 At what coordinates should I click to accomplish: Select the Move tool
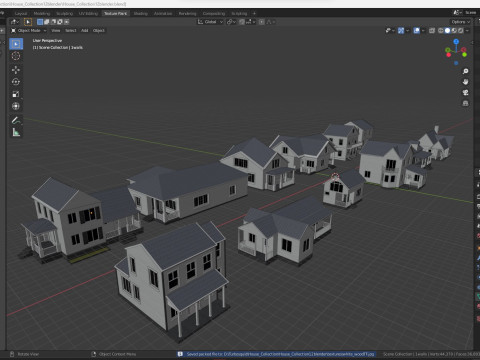(x=16, y=70)
